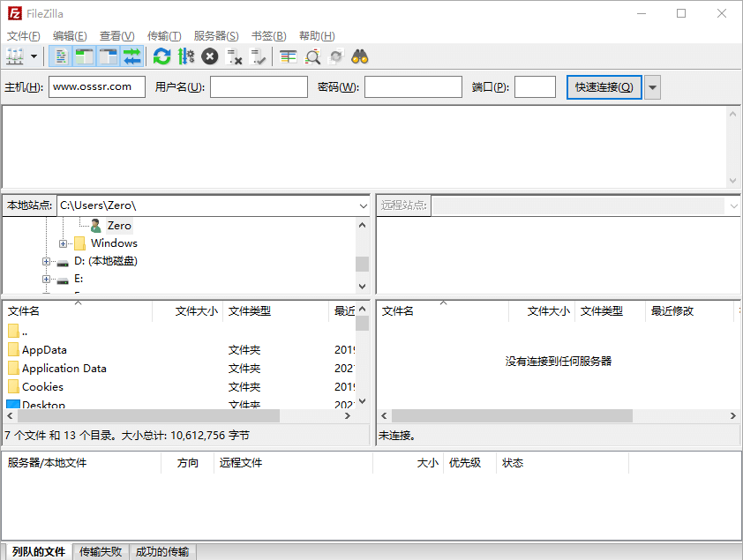Screen dimensions: 743x560
Task: Open the 帮助(H) menu
Action: point(317,36)
